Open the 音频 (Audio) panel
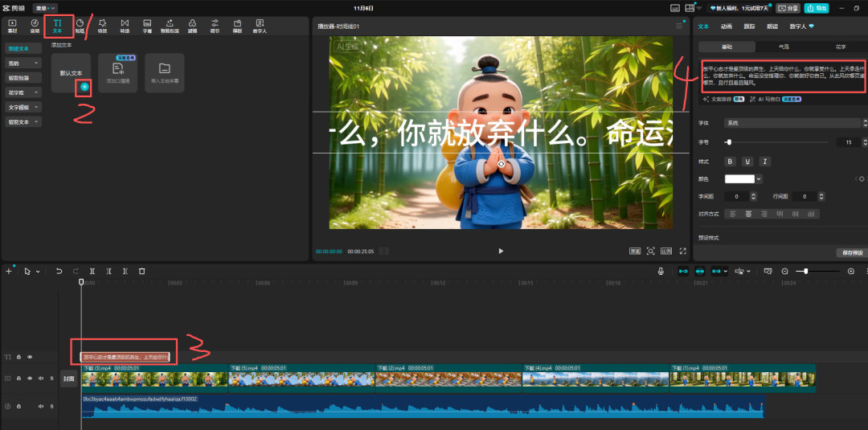The width and height of the screenshot is (868, 430). 35,26
